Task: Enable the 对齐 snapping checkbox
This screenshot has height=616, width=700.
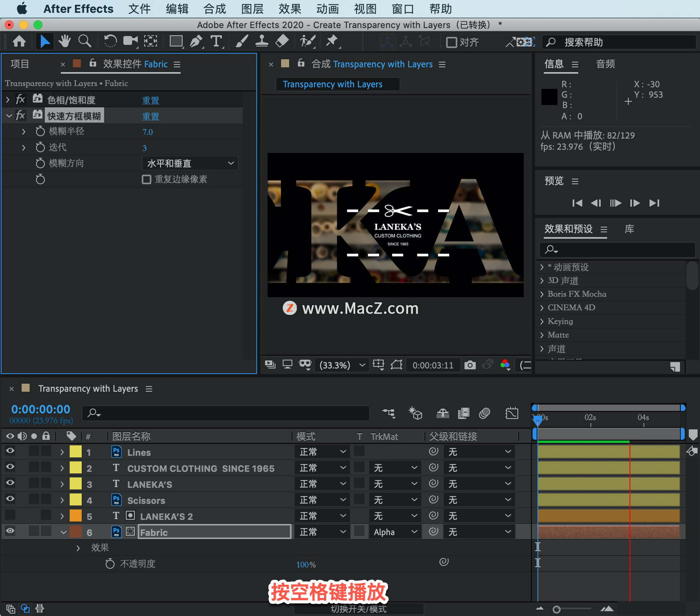Action: click(451, 42)
